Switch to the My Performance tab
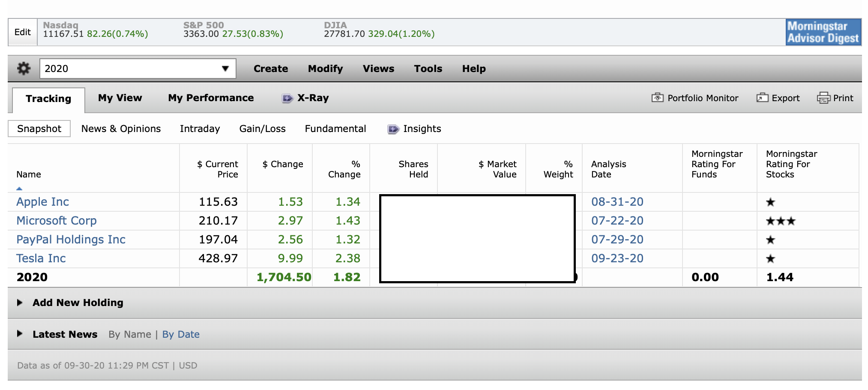Image resolution: width=868 pixels, height=390 pixels. point(211,98)
